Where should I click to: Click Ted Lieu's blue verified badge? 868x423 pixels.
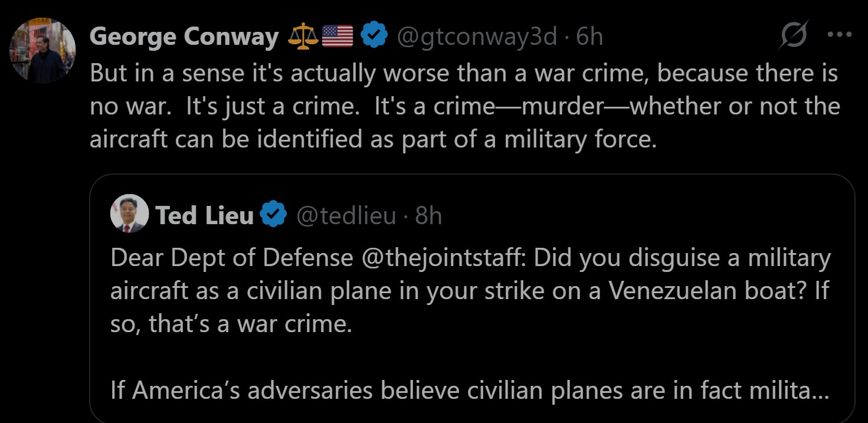274,215
